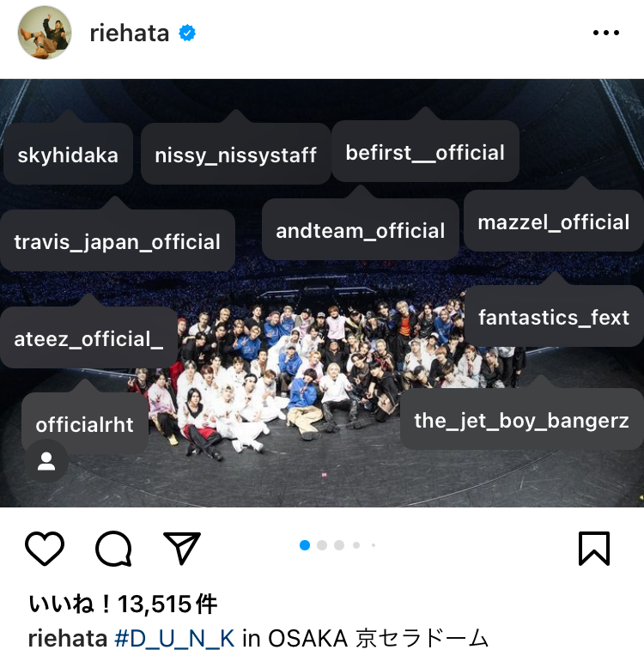
Task: Open the three-dot more options menu
Action: 606,33
